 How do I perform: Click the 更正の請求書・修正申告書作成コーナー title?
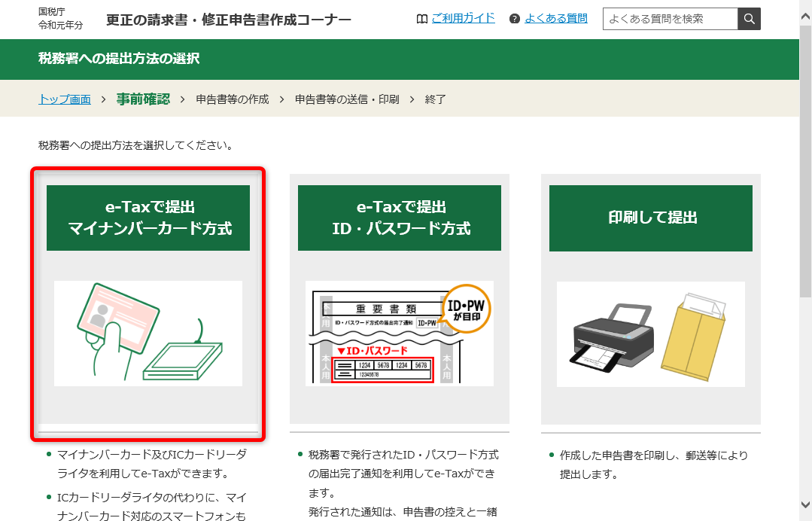228,20
